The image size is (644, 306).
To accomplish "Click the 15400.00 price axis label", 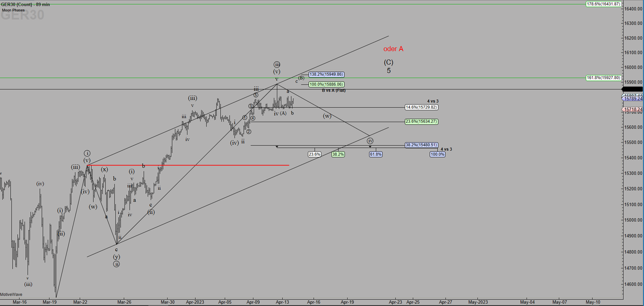I will (x=633, y=158).
